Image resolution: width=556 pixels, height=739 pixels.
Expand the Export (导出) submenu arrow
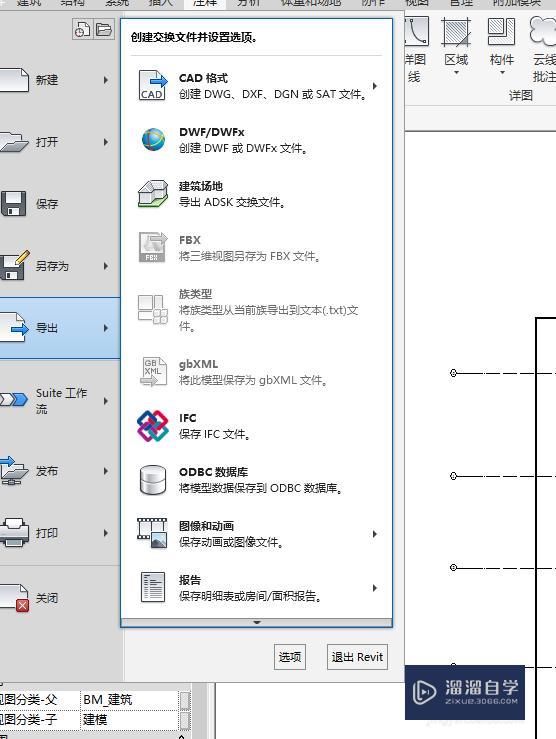pos(106,328)
